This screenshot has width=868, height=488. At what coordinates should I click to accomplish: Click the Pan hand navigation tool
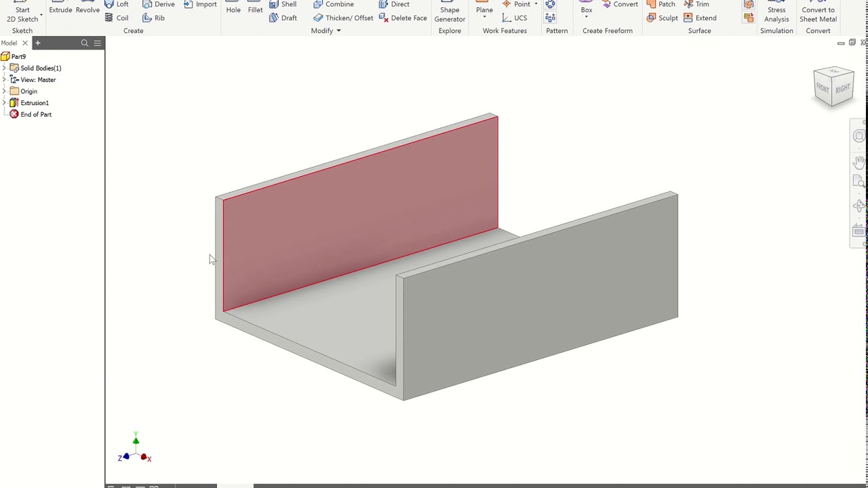pyautogui.click(x=859, y=162)
